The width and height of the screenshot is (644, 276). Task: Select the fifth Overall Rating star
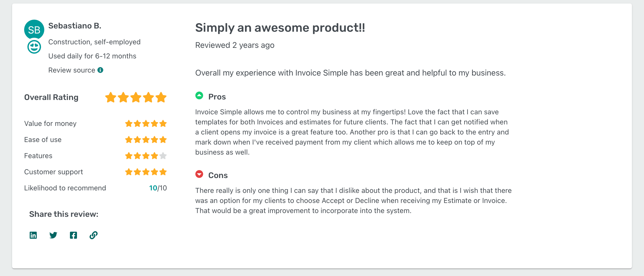161,98
